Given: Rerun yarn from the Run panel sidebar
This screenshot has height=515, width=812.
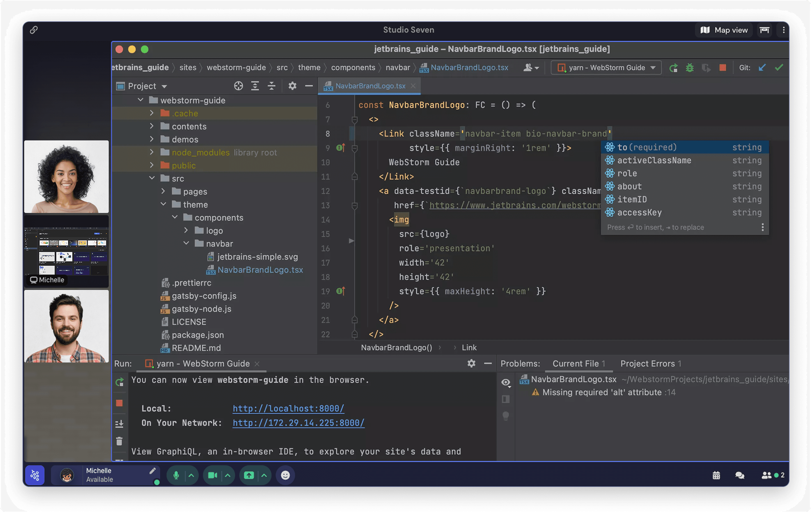Looking at the screenshot, I should click(120, 383).
